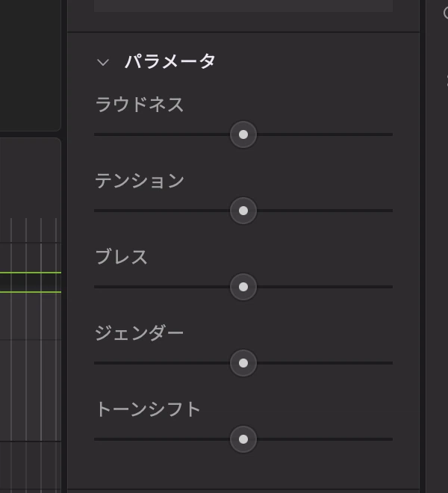Select the ジェンダー parameter label

coord(140,333)
